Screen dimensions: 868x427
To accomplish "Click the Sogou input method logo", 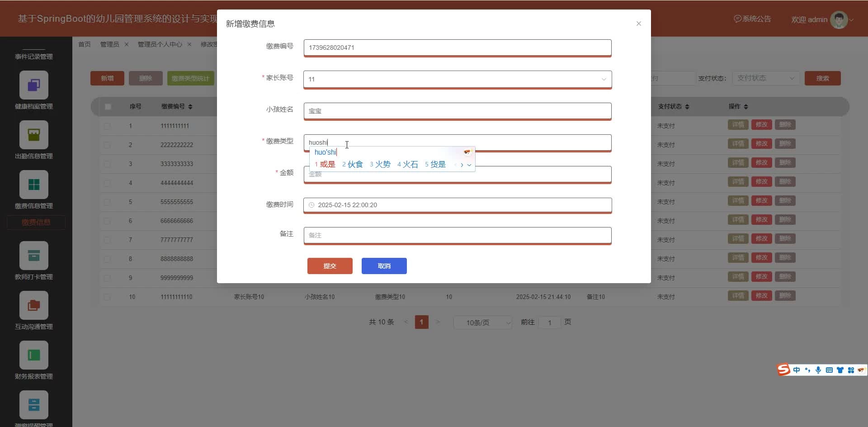I will (x=783, y=370).
